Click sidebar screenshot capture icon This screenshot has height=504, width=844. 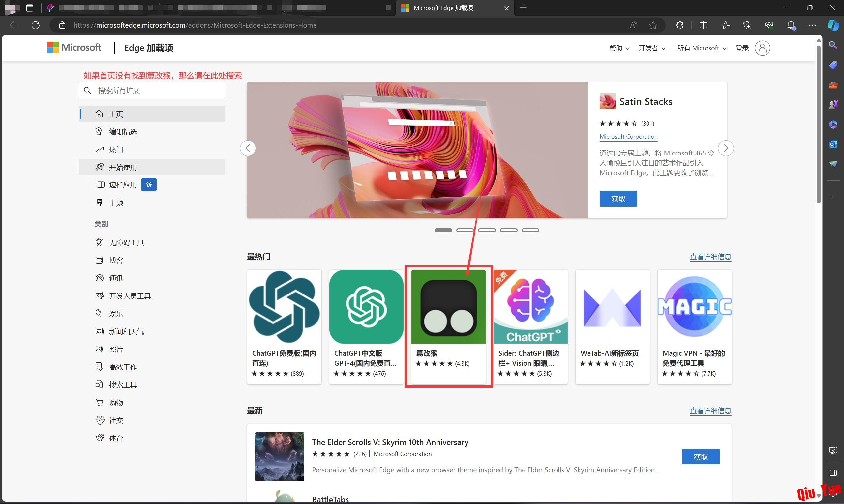(x=833, y=451)
